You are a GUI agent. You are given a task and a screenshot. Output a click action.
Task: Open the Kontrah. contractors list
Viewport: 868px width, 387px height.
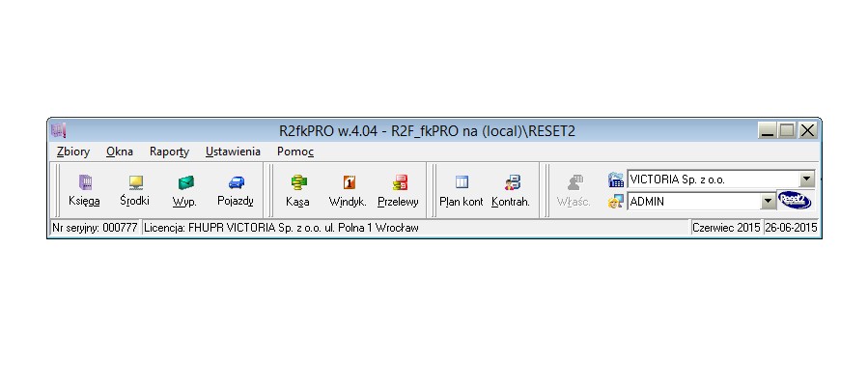tap(511, 190)
